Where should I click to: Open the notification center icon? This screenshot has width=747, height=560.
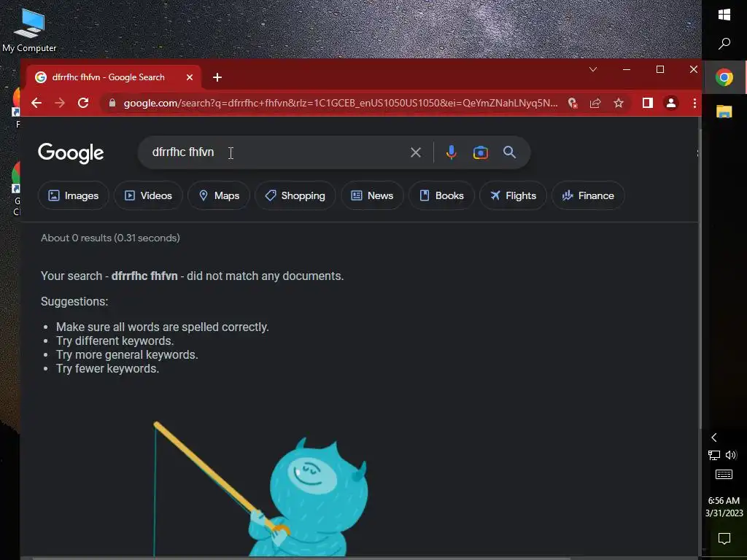tap(724, 539)
